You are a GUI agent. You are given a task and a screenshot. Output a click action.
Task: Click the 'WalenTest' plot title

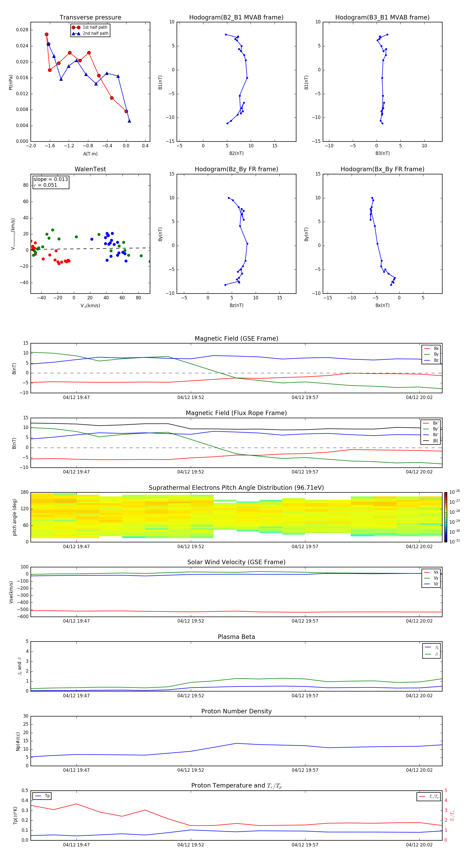point(90,169)
